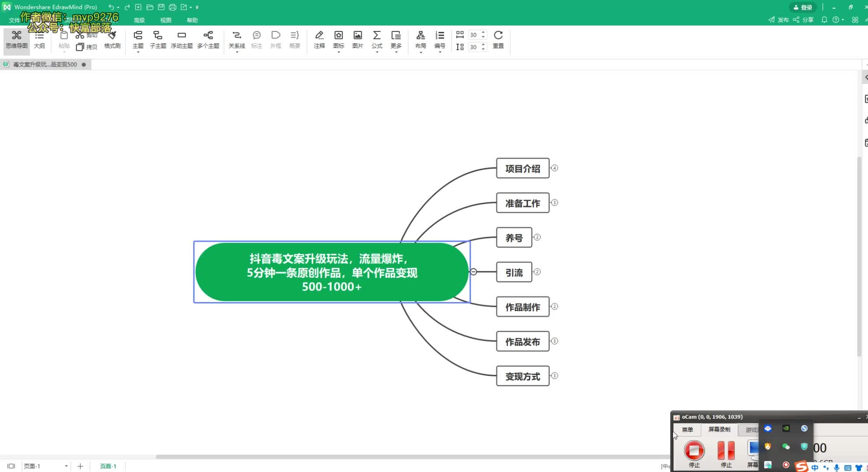Screen dimensions: 868x472
Task: Insert a 图片 picture
Action: 358,39
